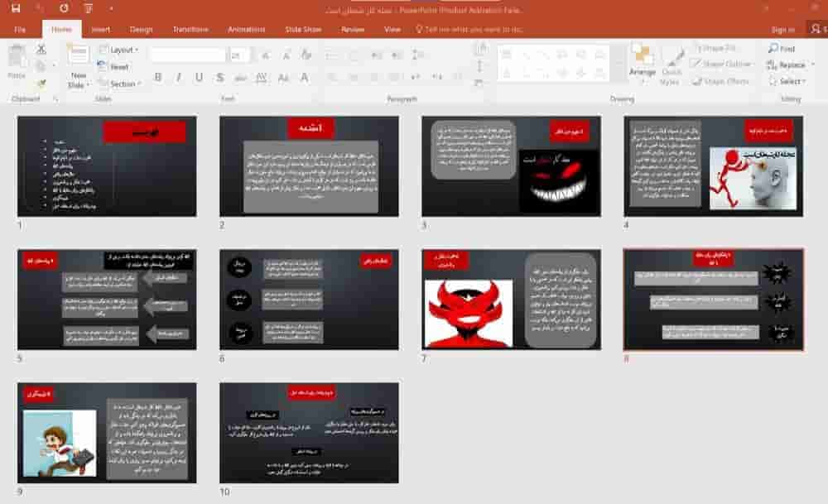Click Font Color A button
The width and height of the screenshot is (828, 504).
[305, 78]
